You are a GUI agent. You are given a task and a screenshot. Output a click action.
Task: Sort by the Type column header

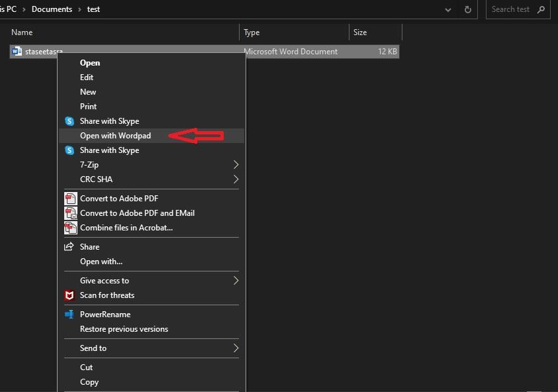click(295, 32)
